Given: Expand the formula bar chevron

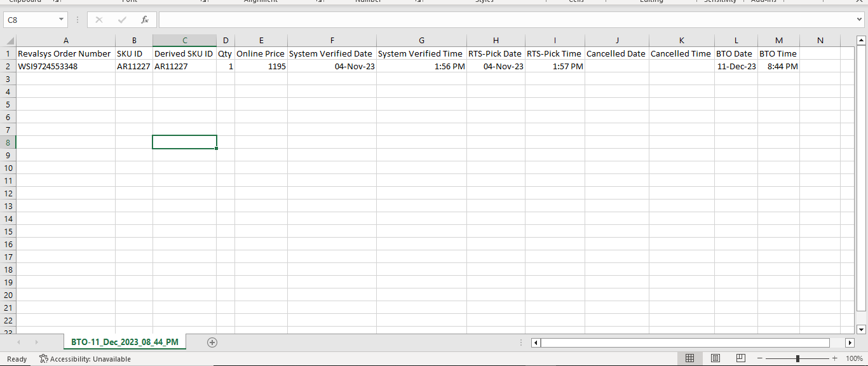Looking at the screenshot, I should click(860, 20).
